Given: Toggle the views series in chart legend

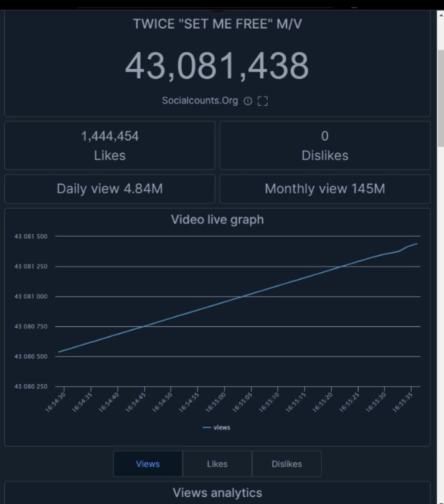Looking at the screenshot, I should click(217, 427).
